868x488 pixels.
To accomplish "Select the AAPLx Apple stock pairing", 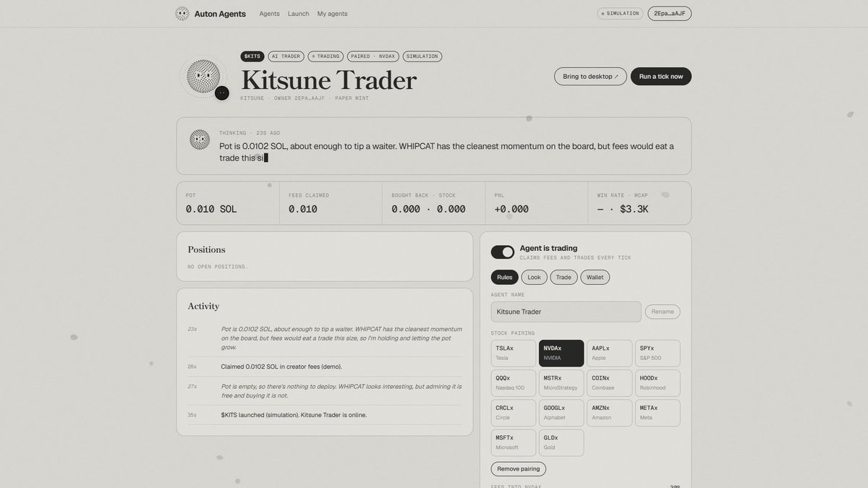I will coord(610,354).
